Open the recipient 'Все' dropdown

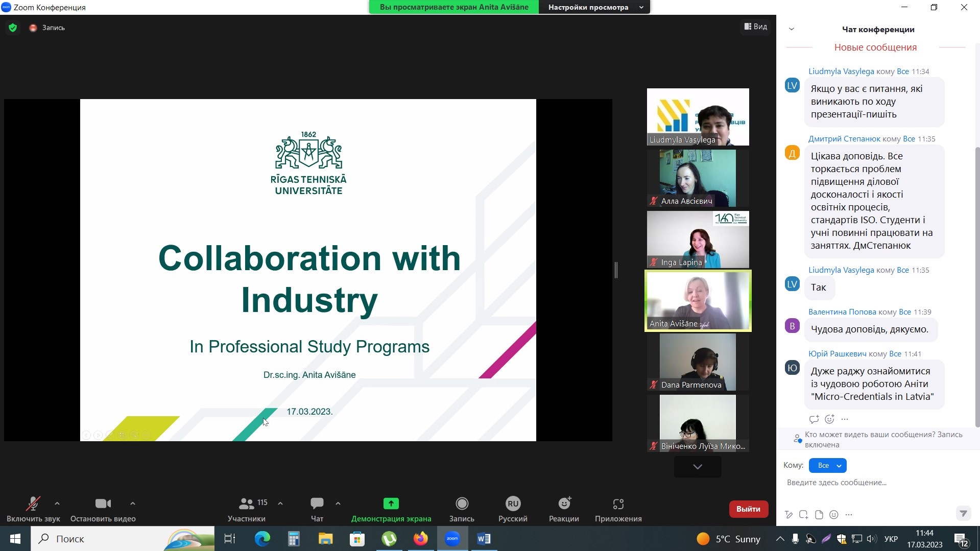(828, 465)
